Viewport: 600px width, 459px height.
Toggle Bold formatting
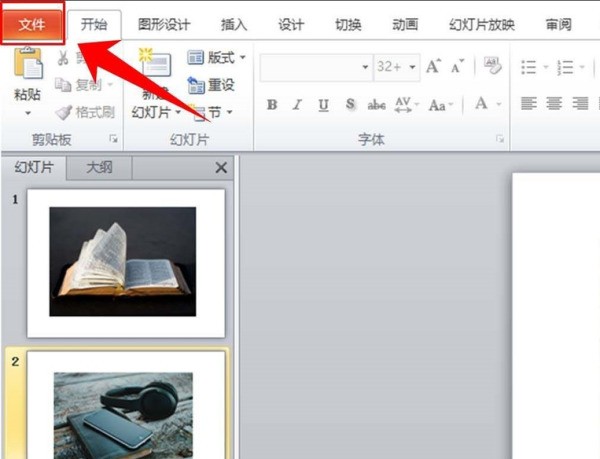[272, 104]
